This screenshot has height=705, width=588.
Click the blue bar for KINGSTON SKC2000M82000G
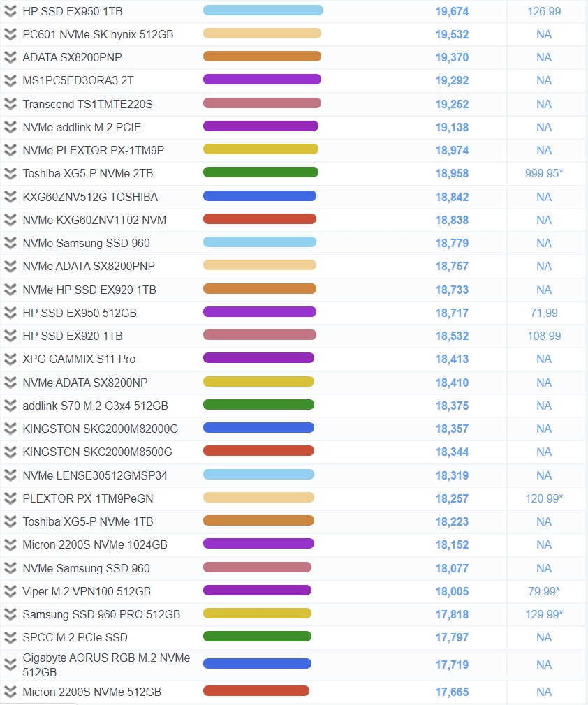[x=258, y=428]
